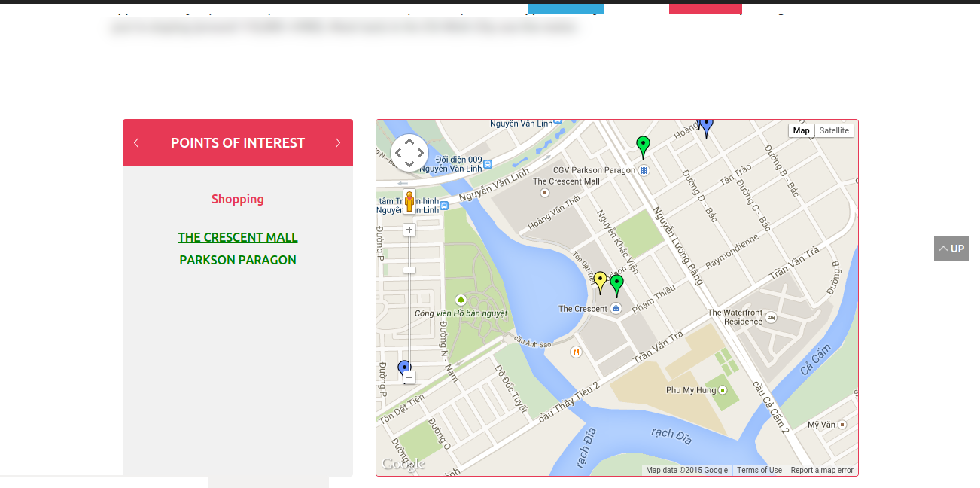Select the green marker above CGV Parkson Paragon
Screen dimensions: 980x488
coord(643,146)
